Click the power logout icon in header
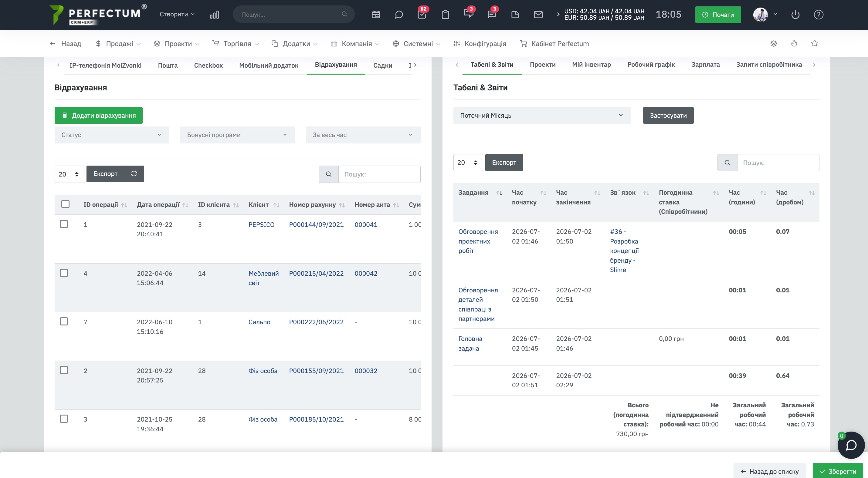868x478 pixels. click(795, 15)
